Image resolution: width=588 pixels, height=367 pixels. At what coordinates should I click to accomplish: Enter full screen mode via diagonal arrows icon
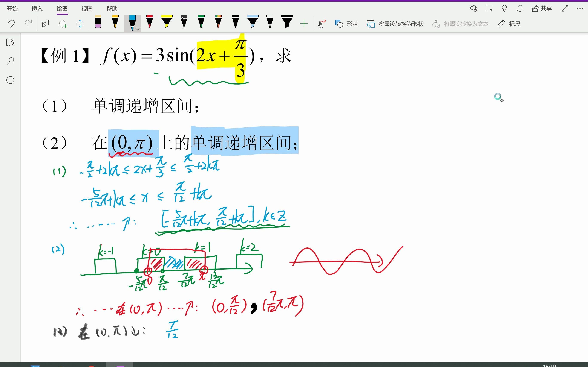click(x=564, y=9)
